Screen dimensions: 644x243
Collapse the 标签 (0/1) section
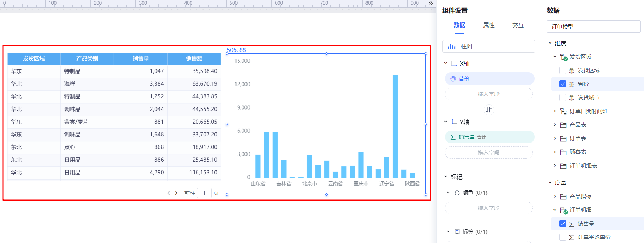(448, 231)
